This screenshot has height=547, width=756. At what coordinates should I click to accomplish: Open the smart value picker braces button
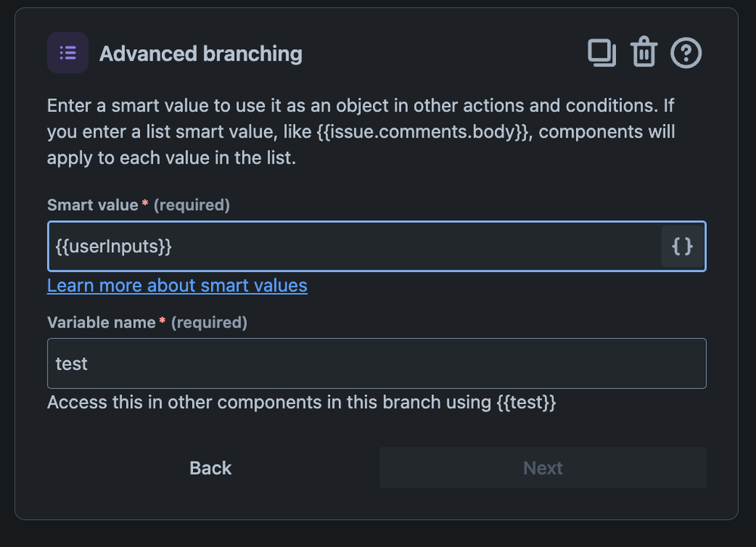(682, 246)
